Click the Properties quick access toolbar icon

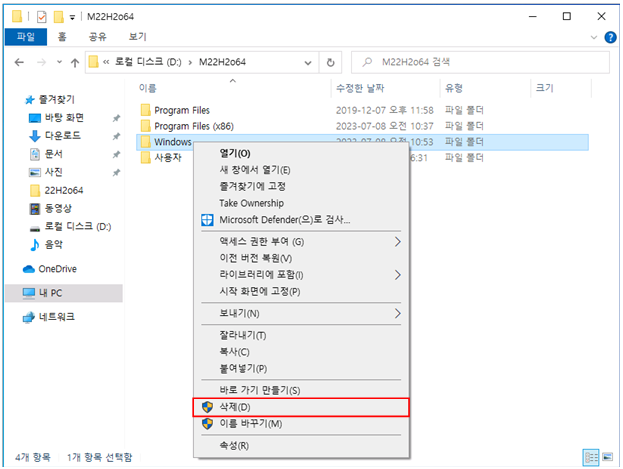point(41,17)
